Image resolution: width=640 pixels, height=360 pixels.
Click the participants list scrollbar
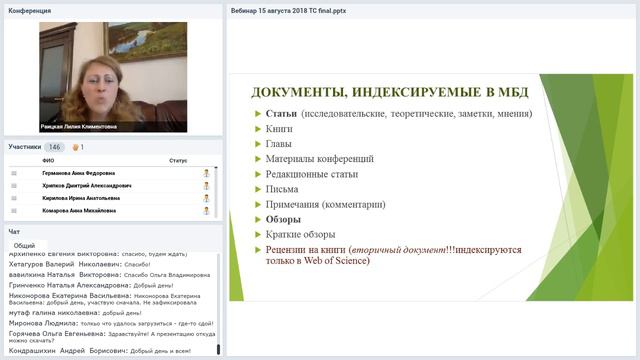[x=216, y=192]
